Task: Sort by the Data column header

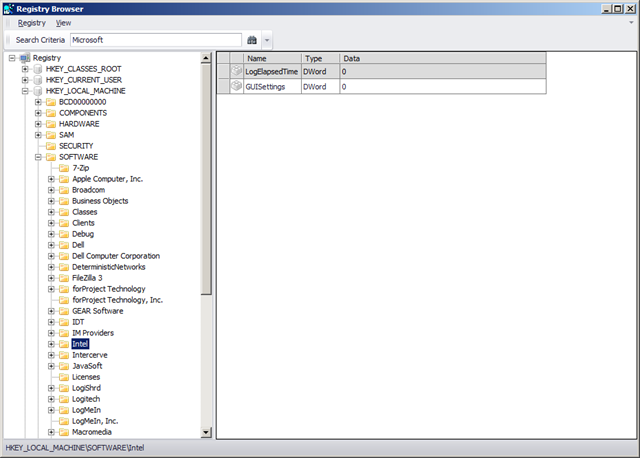Action: (443, 58)
